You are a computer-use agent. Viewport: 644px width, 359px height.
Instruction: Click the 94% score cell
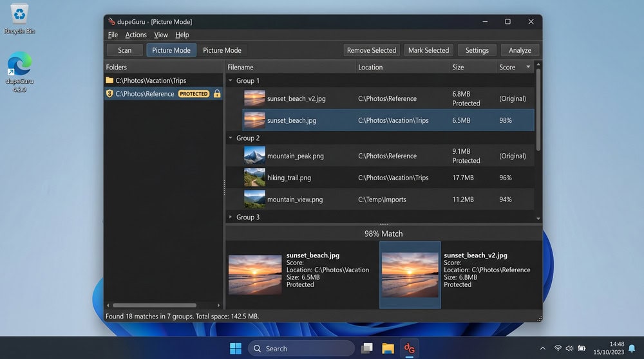coord(505,199)
